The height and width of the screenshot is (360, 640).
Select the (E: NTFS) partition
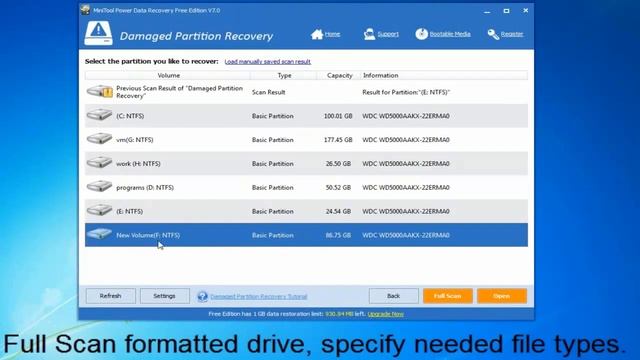[x=306, y=211]
